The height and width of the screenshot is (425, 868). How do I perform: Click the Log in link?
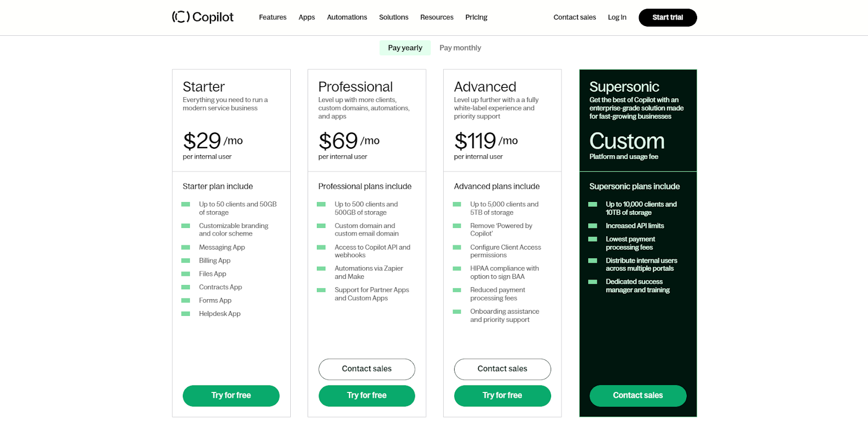616,17
